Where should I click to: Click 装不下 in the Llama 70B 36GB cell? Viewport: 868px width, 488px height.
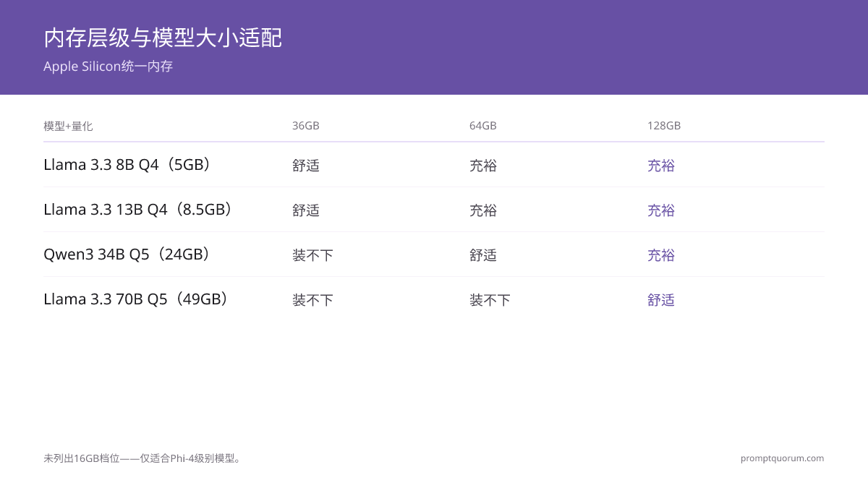click(x=312, y=300)
